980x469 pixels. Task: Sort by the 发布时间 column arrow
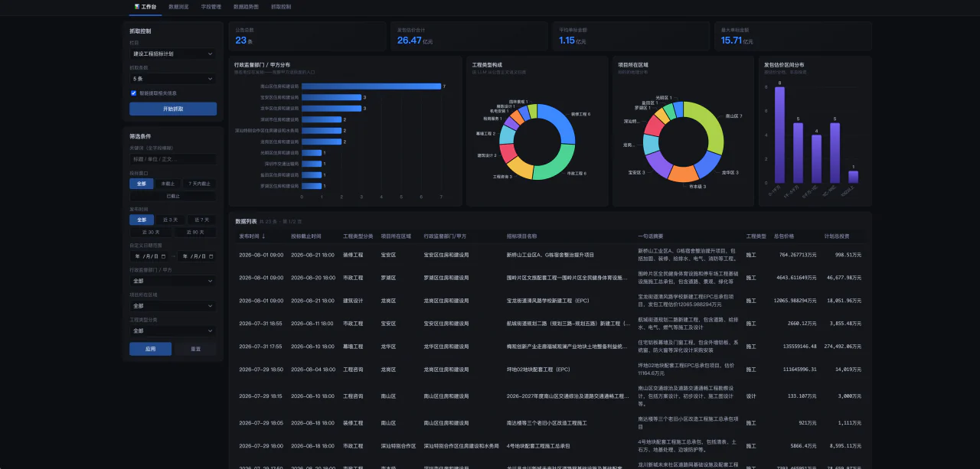(x=264, y=236)
